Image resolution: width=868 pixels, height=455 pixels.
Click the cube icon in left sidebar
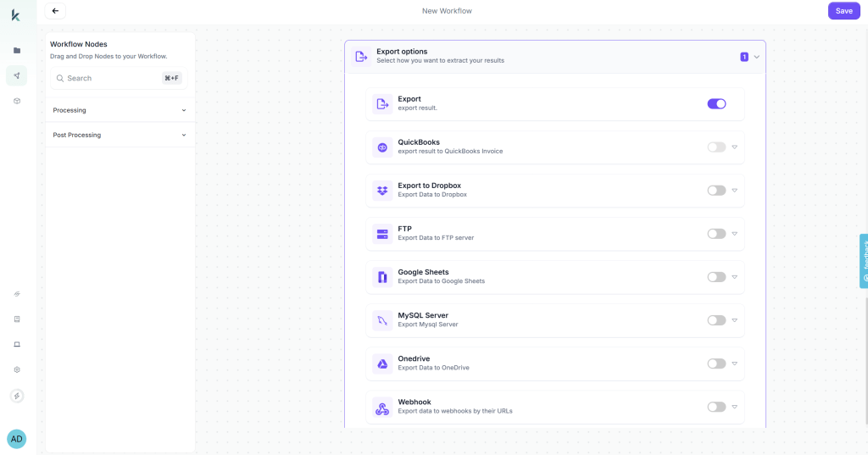pos(16,101)
